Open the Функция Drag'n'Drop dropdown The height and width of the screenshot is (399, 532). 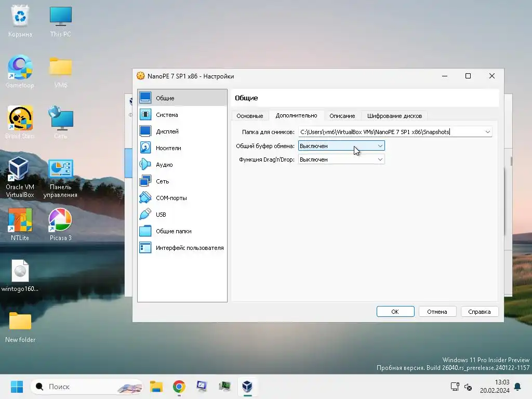[341, 159]
